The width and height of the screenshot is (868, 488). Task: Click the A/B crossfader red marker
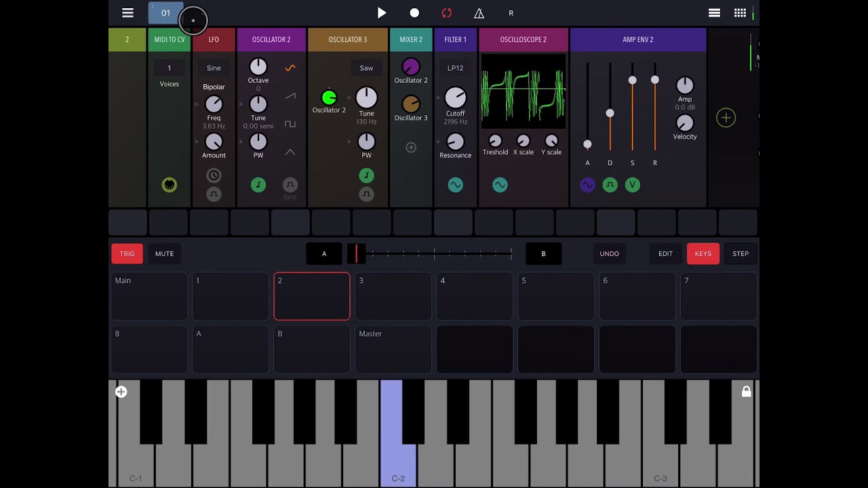(x=356, y=253)
